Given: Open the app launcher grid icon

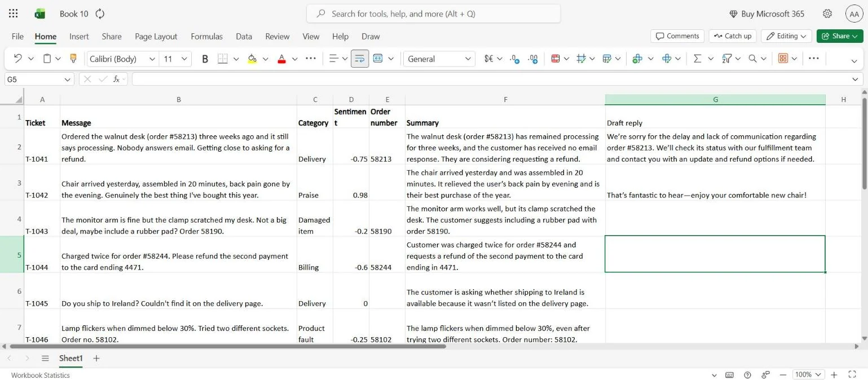Looking at the screenshot, I should coord(14,14).
